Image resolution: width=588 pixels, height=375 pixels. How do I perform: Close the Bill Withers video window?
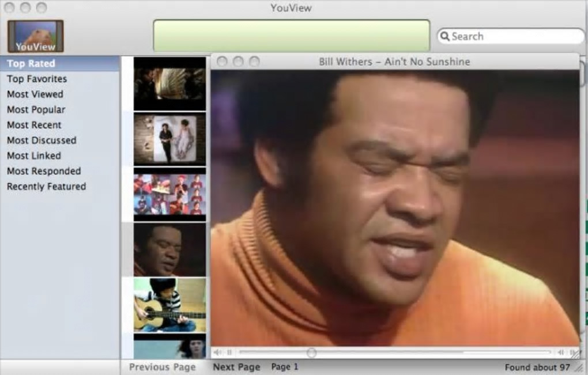pos(222,62)
